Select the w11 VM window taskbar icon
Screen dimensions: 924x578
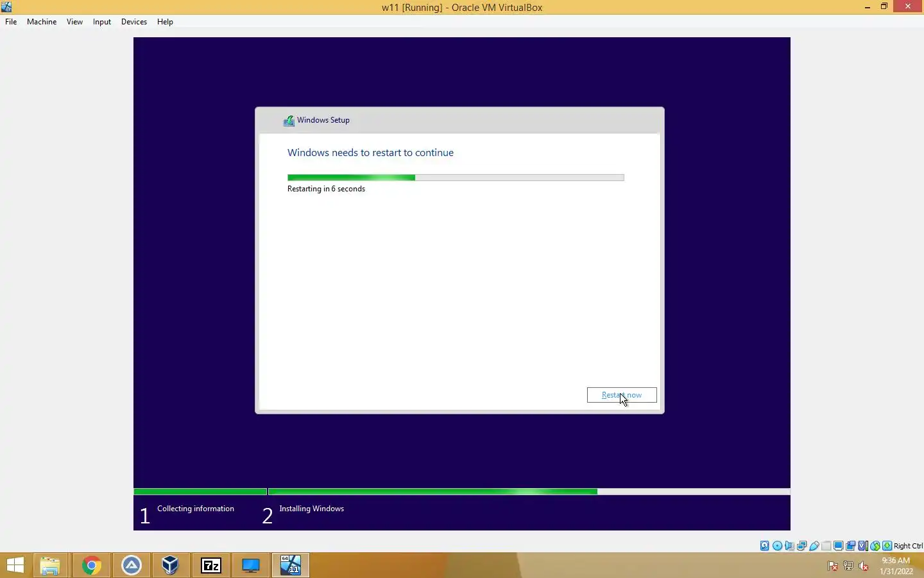[291, 565]
